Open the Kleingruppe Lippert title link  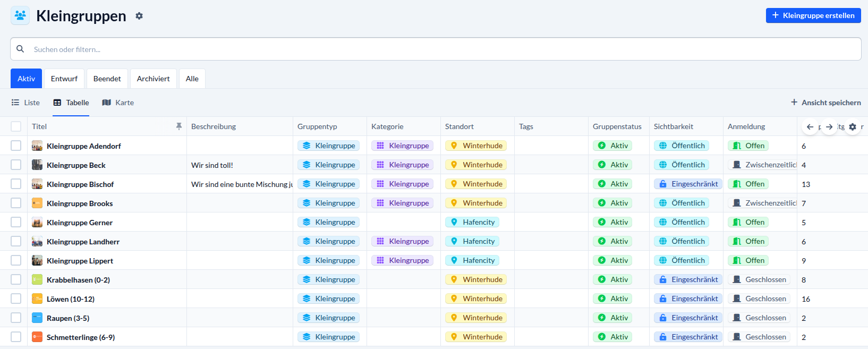(80, 261)
